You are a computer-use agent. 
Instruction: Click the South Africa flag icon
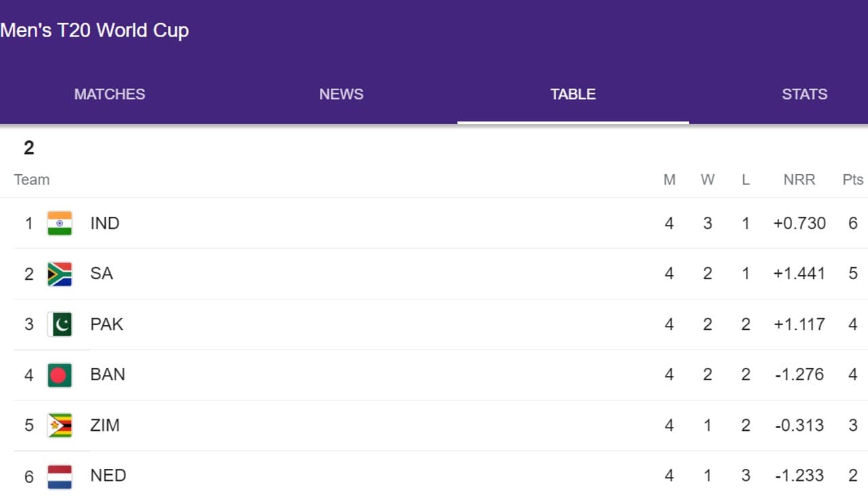[x=60, y=274]
